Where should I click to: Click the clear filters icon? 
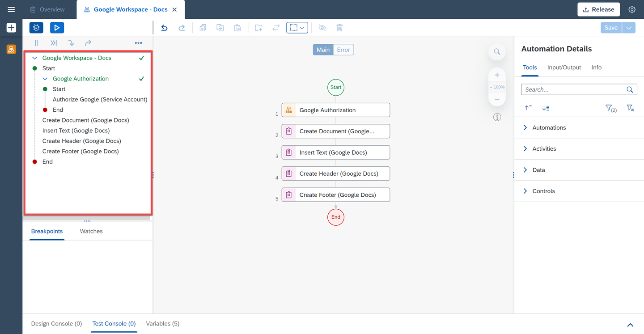coord(630,108)
